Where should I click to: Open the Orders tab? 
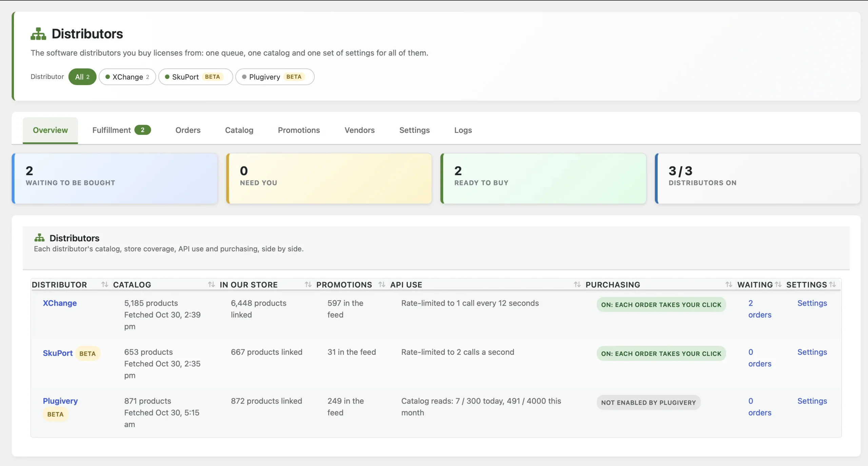click(x=188, y=130)
